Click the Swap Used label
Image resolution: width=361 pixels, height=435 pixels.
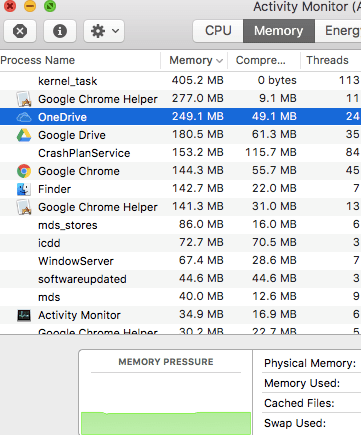[295, 423]
